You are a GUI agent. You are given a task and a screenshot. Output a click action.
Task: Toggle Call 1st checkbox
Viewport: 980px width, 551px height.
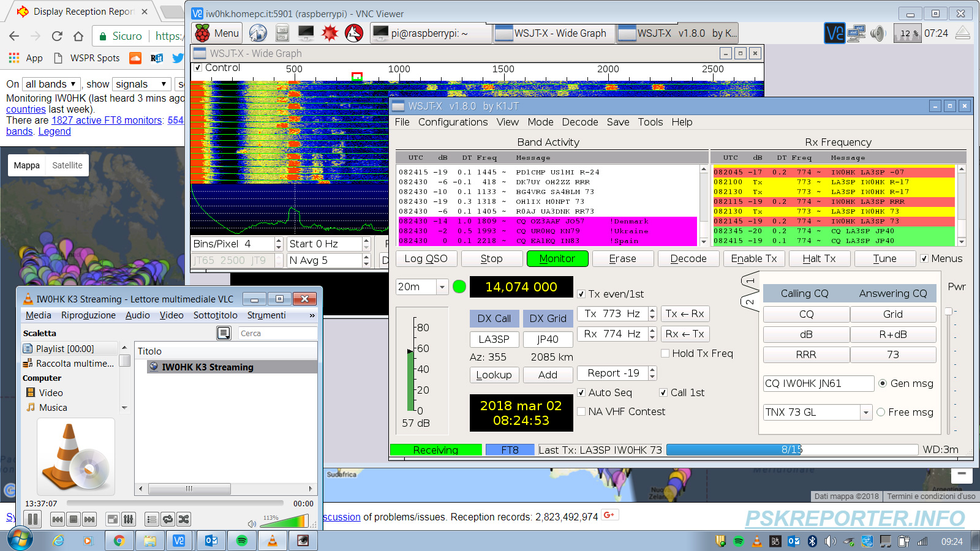(x=663, y=392)
